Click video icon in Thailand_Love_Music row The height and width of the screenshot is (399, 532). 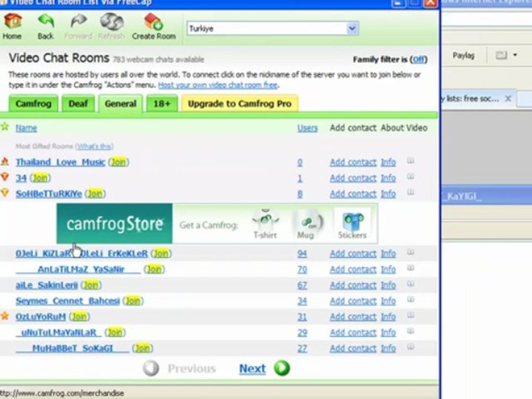411,161
